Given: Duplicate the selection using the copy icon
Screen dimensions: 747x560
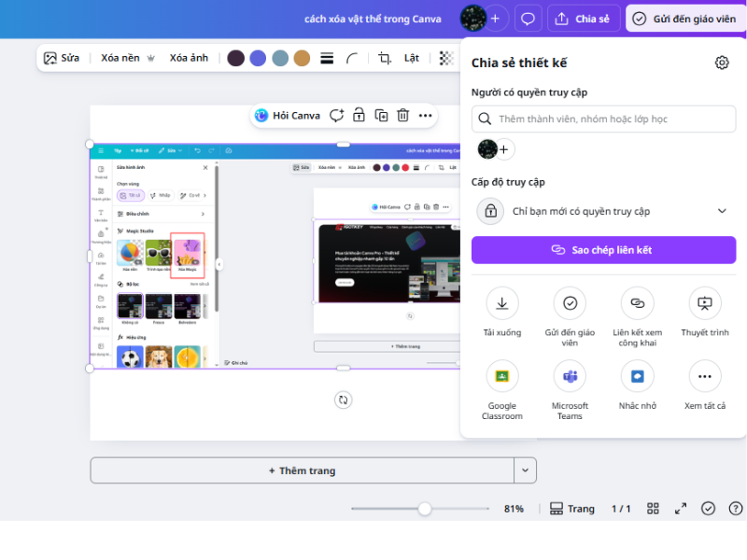Looking at the screenshot, I should 381,115.
